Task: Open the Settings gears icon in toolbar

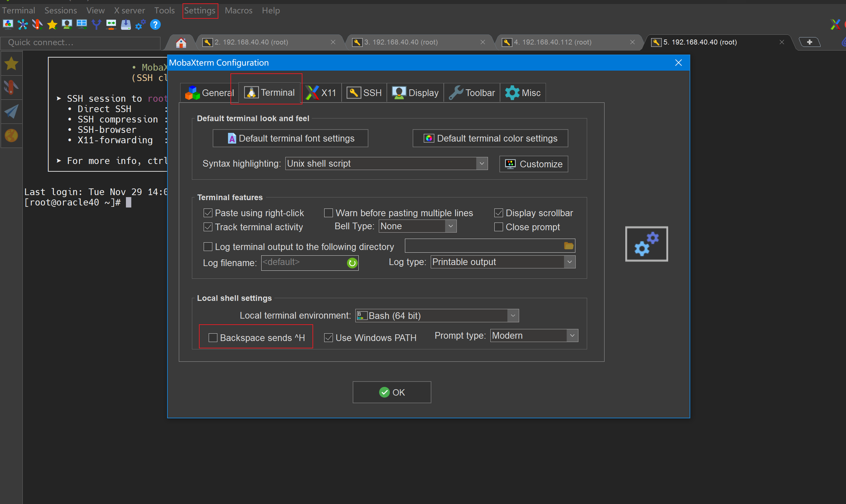Action: [x=140, y=24]
